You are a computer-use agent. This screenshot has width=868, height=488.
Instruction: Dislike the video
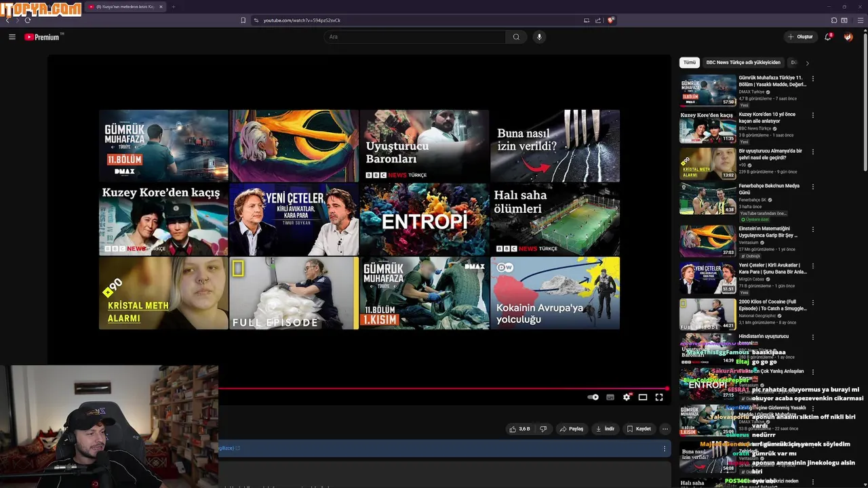pyautogui.click(x=543, y=429)
